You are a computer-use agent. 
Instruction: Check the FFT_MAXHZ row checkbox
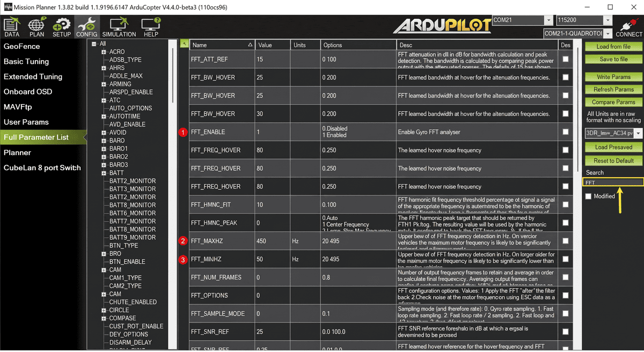tap(566, 241)
